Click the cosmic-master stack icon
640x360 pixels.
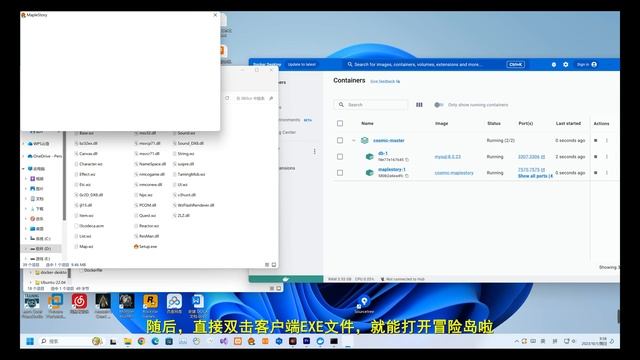pos(364,140)
